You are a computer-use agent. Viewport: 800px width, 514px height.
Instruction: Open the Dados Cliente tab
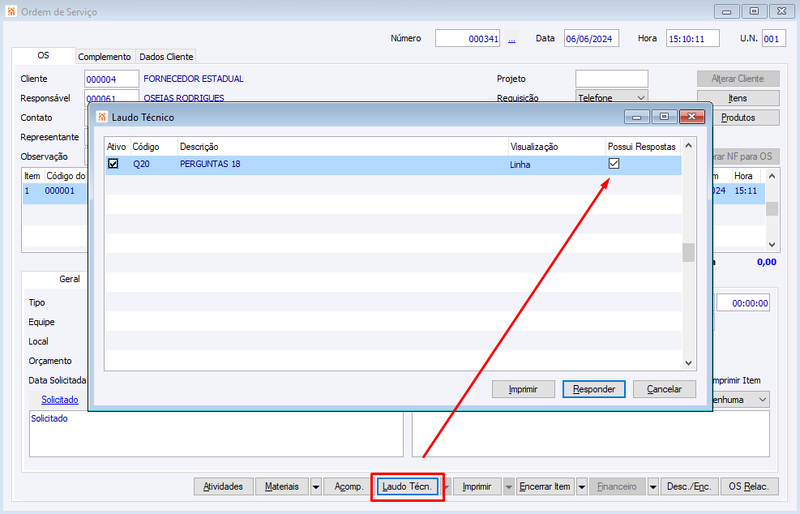166,57
